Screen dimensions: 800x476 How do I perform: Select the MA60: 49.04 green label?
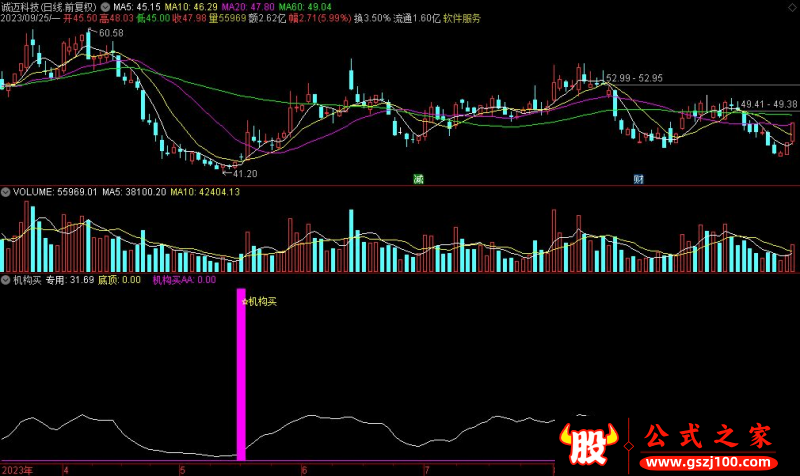pyautogui.click(x=305, y=7)
